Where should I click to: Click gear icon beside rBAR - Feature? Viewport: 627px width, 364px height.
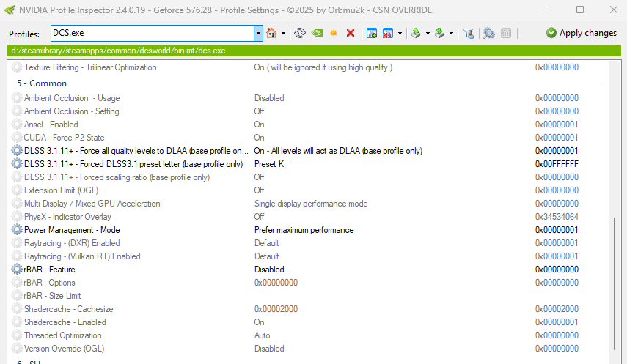tap(17, 270)
